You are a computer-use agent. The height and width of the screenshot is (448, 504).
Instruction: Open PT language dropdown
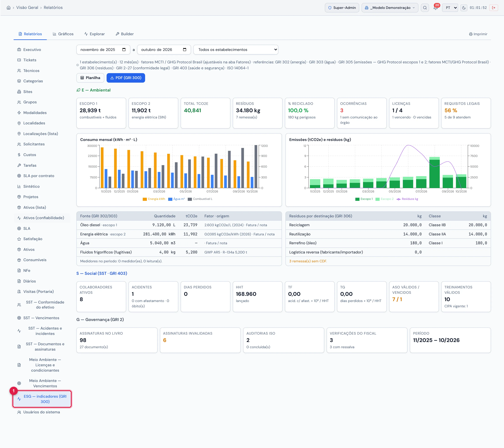tap(450, 8)
